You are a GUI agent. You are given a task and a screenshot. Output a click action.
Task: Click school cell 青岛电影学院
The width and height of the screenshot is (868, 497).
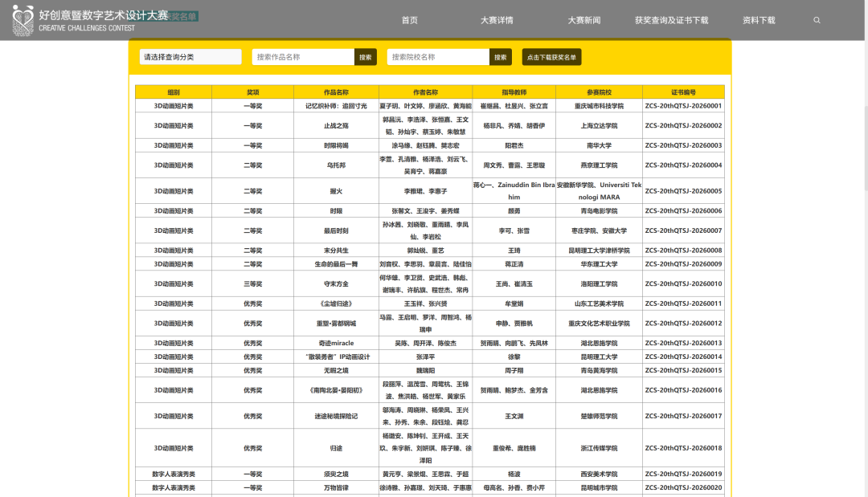(599, 210)
